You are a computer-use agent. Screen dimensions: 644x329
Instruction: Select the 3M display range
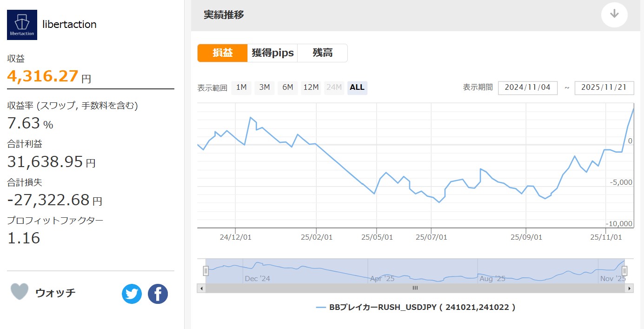264,87
